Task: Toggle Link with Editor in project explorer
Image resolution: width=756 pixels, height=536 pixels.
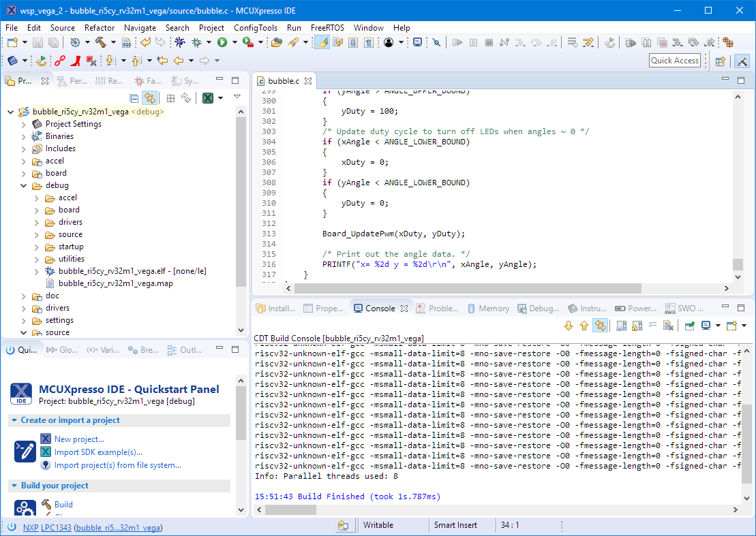Action: [149, 98]
